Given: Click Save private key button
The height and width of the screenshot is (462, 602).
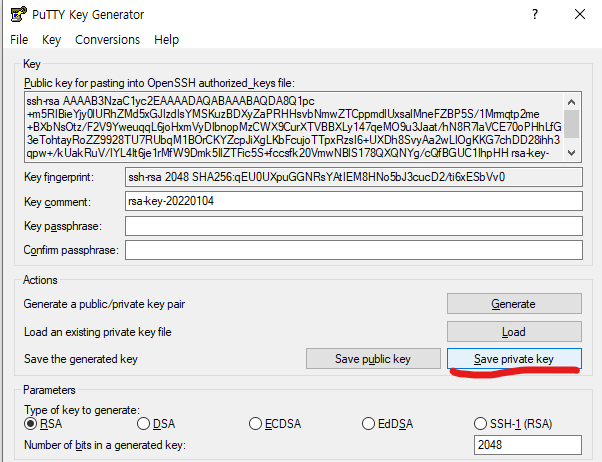Looking at the screenshot, I should 514,359.
